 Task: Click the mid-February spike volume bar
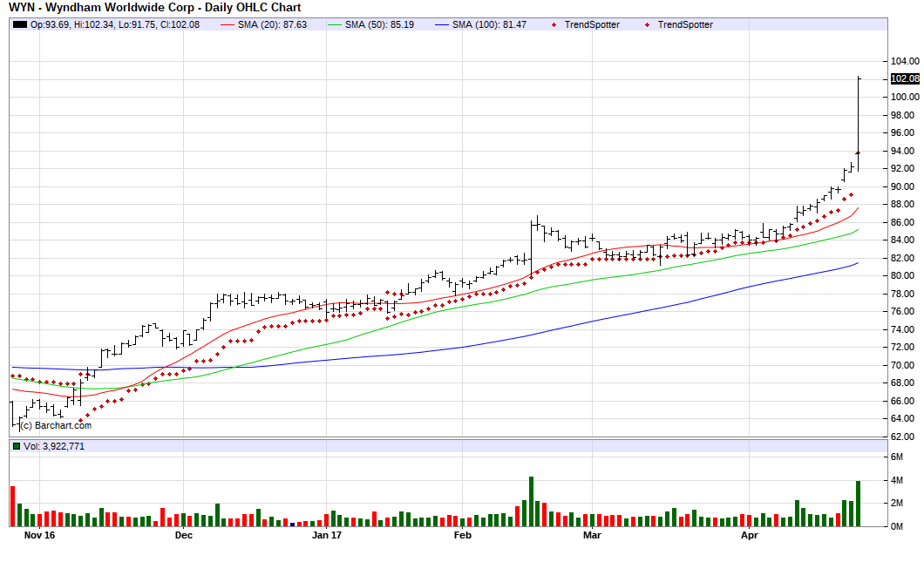[x=531, y=501]
